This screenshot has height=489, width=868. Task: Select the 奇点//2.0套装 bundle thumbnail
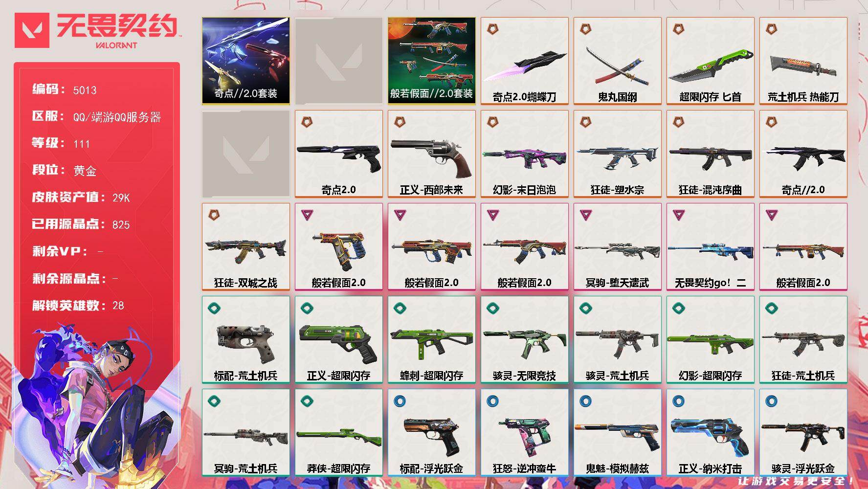(245, 61)
